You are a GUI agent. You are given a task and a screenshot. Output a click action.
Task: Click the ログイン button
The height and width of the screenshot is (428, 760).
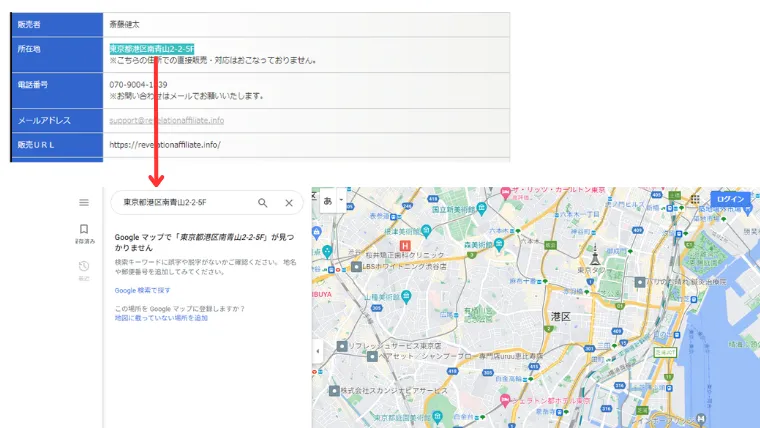730,200
